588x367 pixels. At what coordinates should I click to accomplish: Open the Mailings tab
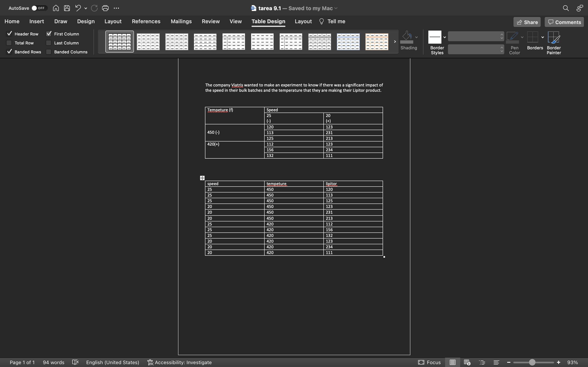181,21
